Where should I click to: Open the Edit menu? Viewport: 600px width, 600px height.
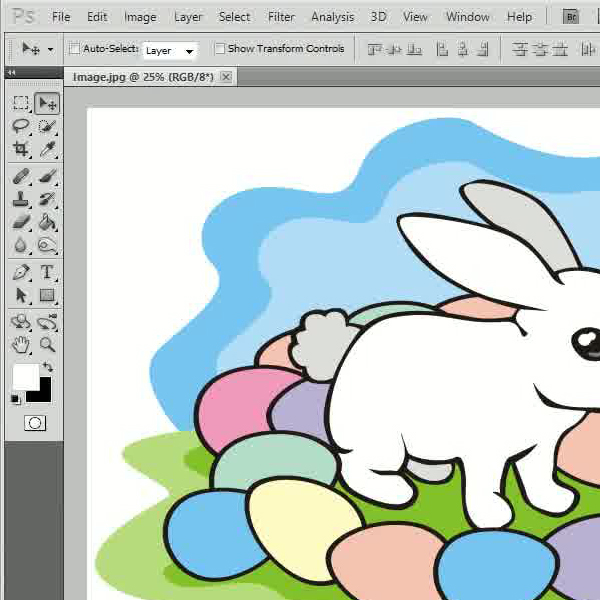[97, 17]
